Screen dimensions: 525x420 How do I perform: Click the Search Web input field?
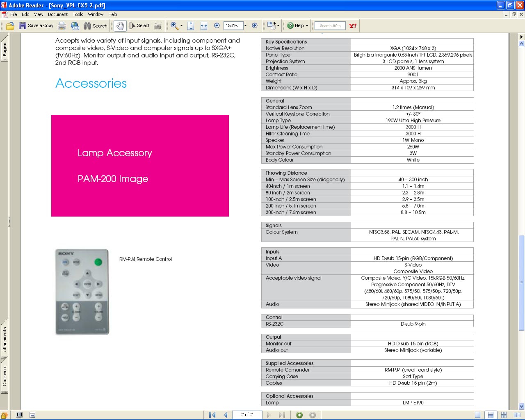[x=330, y=26]
